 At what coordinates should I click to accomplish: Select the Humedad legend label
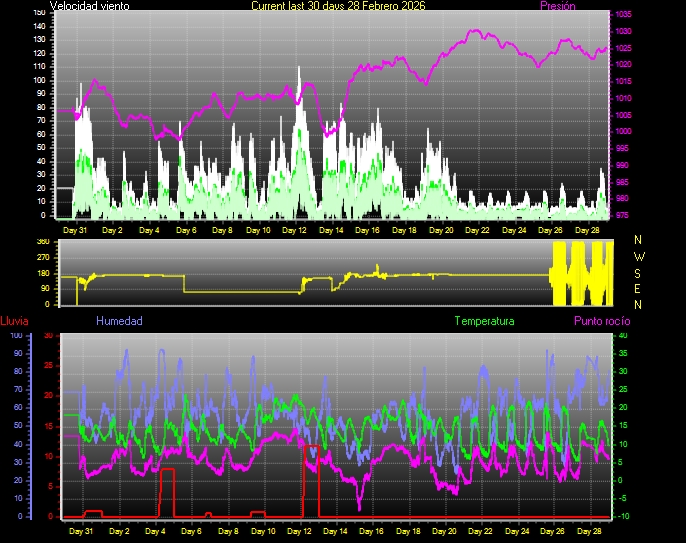[119, 321]
